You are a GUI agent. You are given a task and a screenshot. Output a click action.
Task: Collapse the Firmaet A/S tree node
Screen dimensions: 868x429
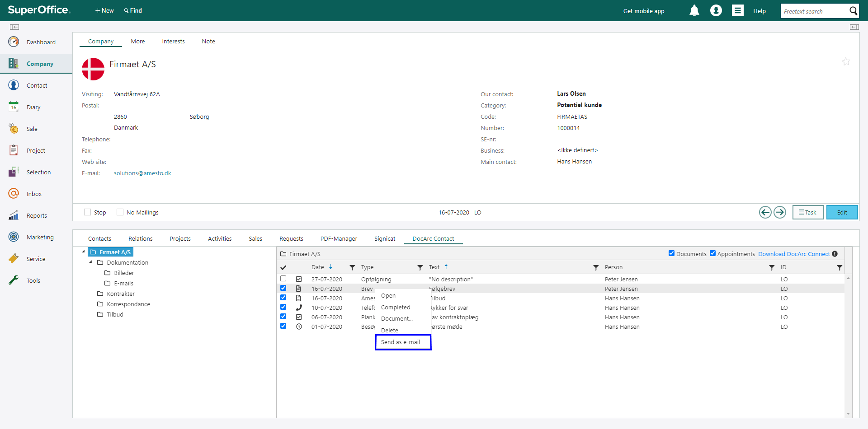[x=84, y=252]
